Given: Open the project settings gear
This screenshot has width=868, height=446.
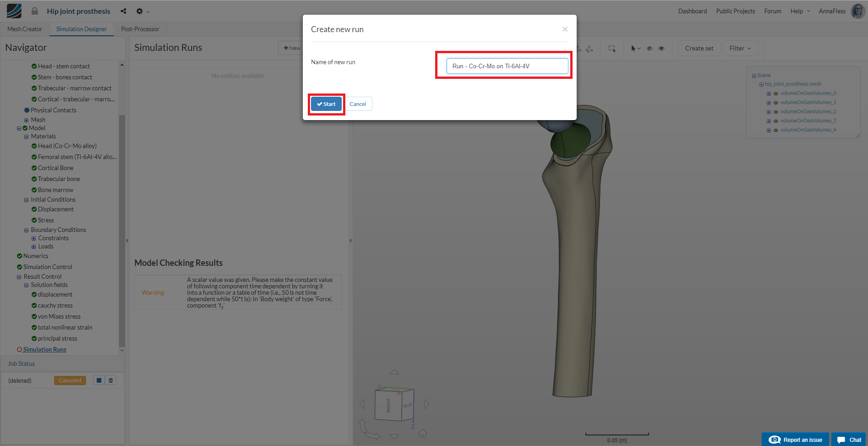Looking at the screenshot, I should 140,11.
